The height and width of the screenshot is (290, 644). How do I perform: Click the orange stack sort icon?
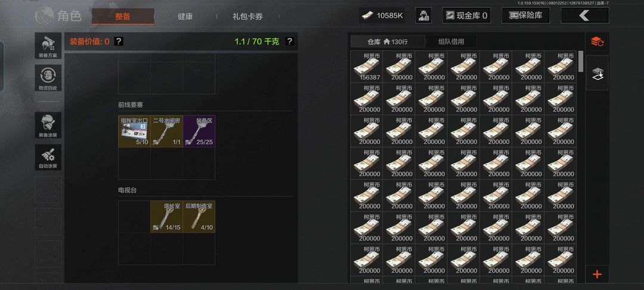pos(597,42)
